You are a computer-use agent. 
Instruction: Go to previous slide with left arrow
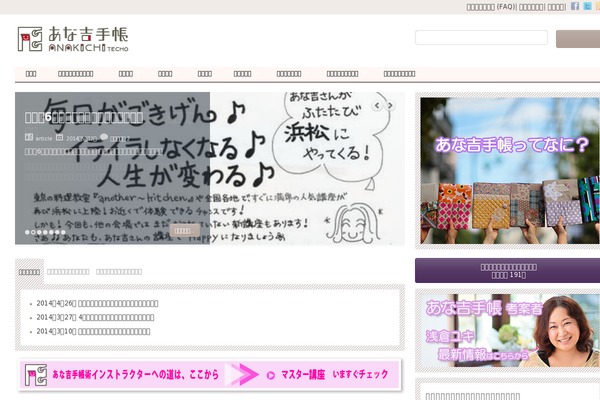coord(377,105)
